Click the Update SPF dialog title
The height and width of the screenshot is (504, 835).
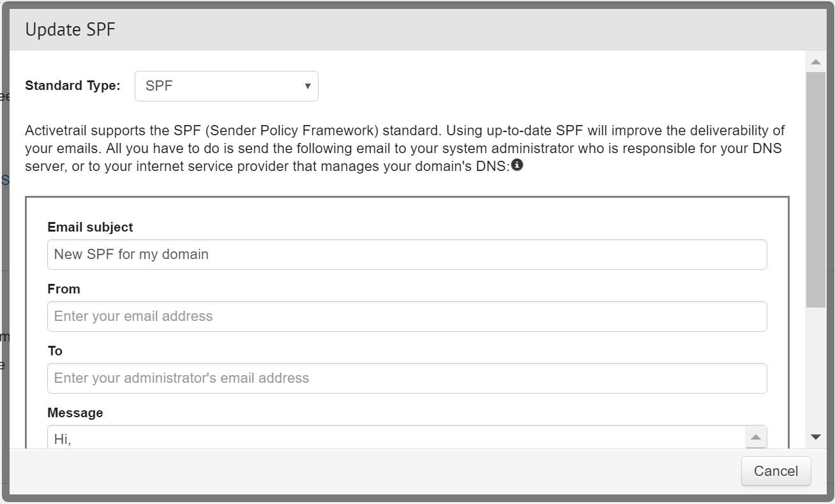tap(70, 30)
